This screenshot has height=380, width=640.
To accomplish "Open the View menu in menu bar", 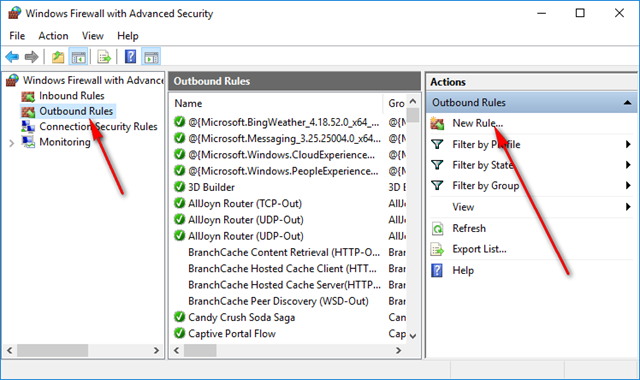I will (x=93, y=36).
